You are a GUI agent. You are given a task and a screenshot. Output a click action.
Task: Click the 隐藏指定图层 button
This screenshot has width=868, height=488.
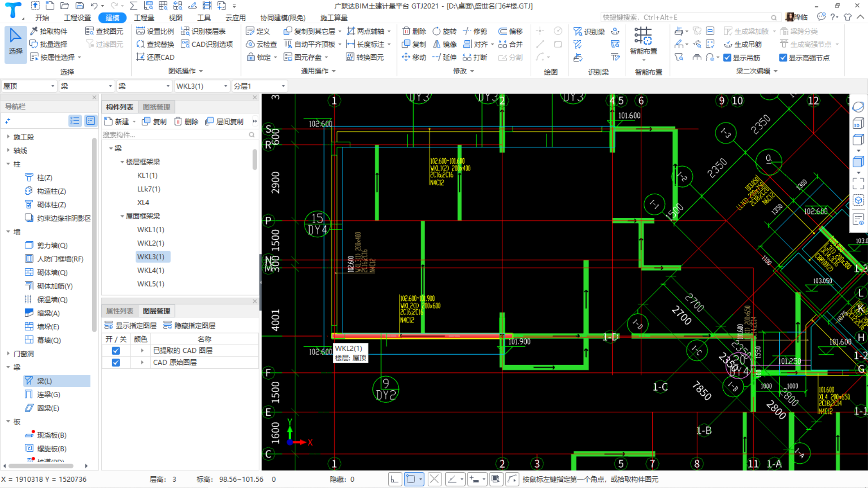189,325
